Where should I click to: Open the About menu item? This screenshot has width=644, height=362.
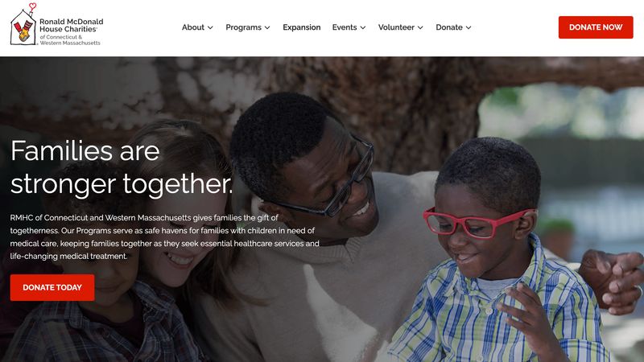click(193, 27)
